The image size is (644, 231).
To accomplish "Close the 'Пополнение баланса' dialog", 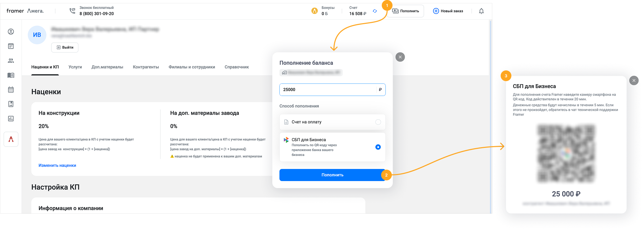I will click(x=400, y=57).
